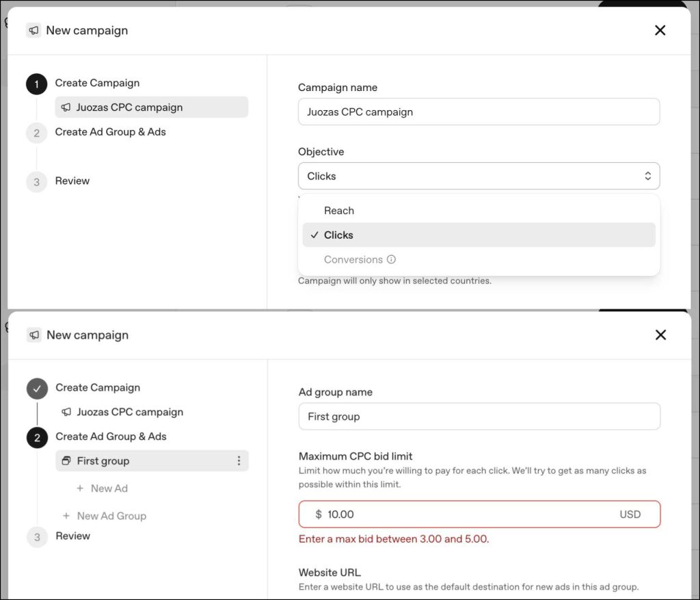
Task: Click the megaphone icon beside upper New campaign title
Action: 33,30
